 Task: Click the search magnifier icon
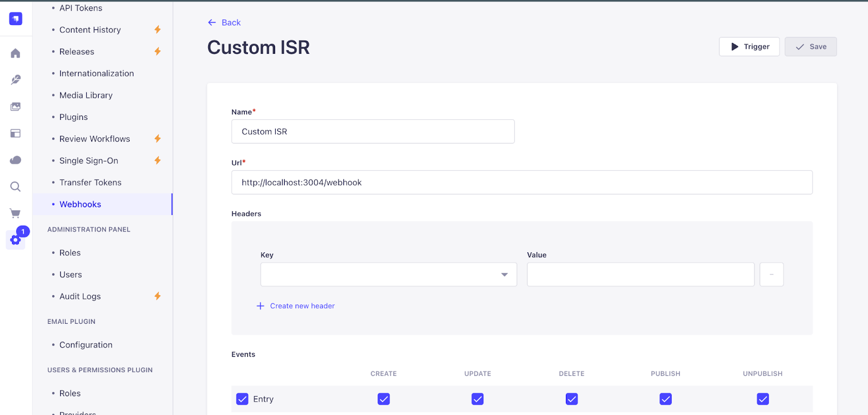16,187
